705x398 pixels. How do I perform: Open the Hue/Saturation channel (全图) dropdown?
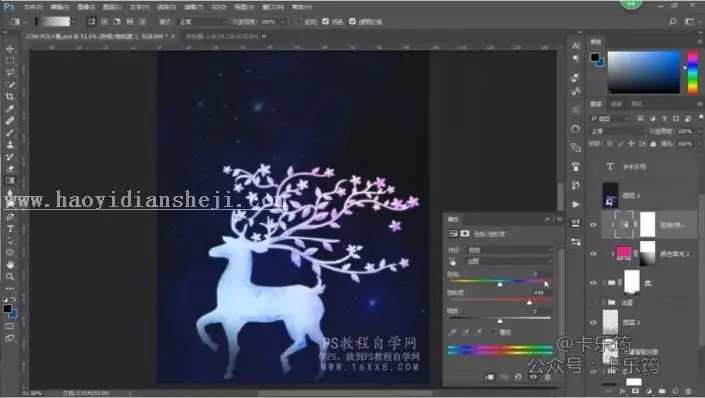pos(510,261)
